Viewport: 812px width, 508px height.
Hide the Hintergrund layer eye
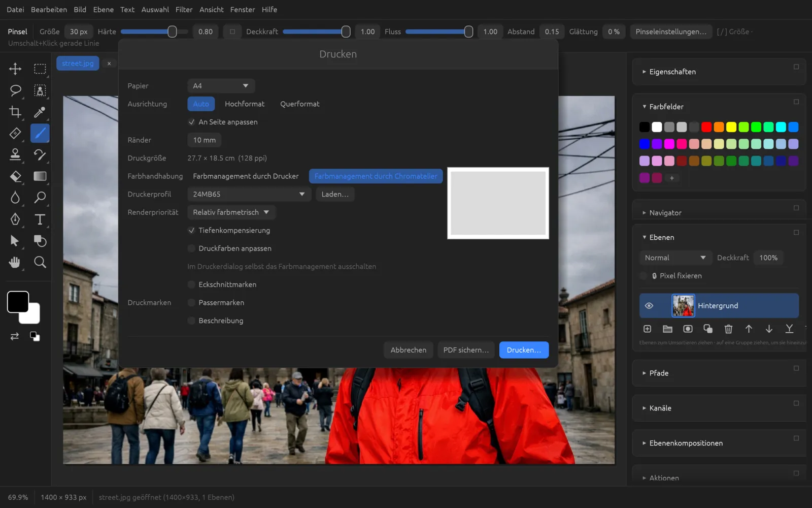pos(649,306)
